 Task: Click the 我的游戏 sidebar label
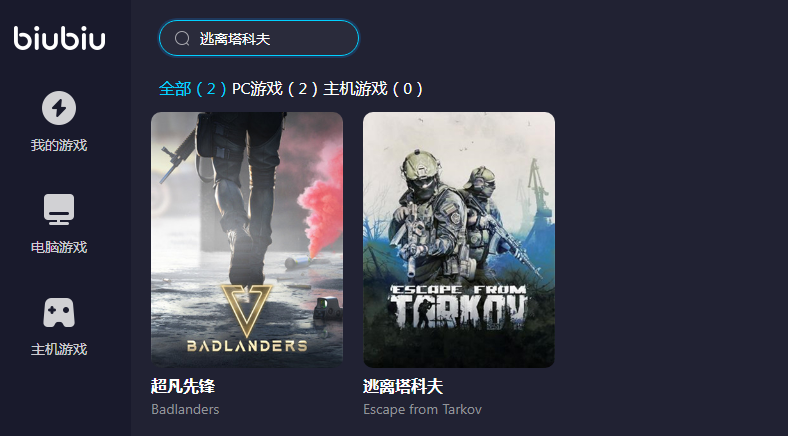(59, 145)
